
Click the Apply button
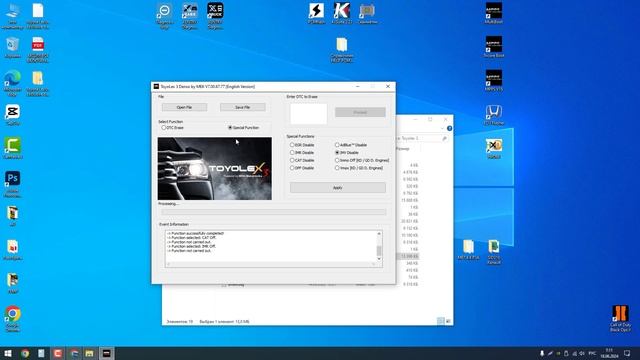click(x=338, y=188)
